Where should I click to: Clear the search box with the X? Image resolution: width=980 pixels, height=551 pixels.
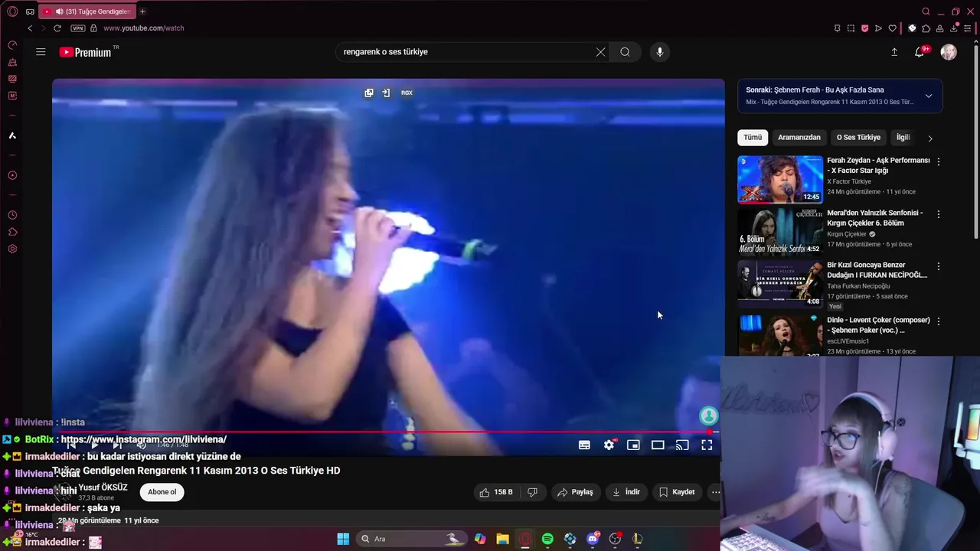pyautogui.click(x=600, y=52)
